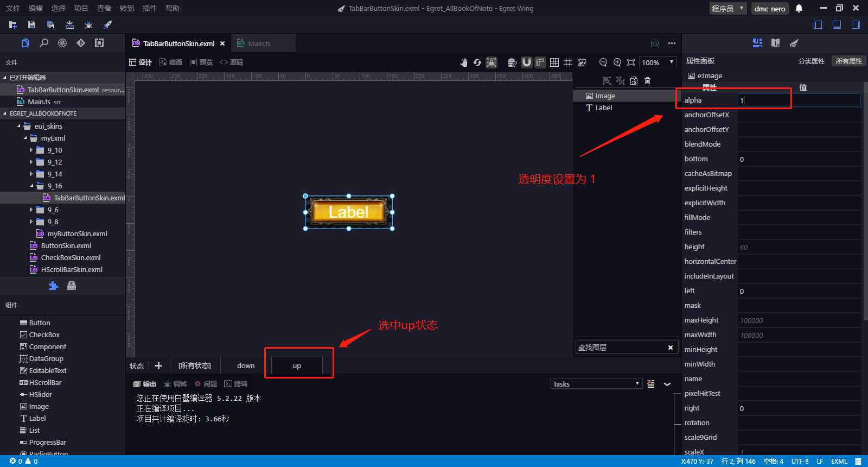Click the trash icon above layer list

point(647,81)
